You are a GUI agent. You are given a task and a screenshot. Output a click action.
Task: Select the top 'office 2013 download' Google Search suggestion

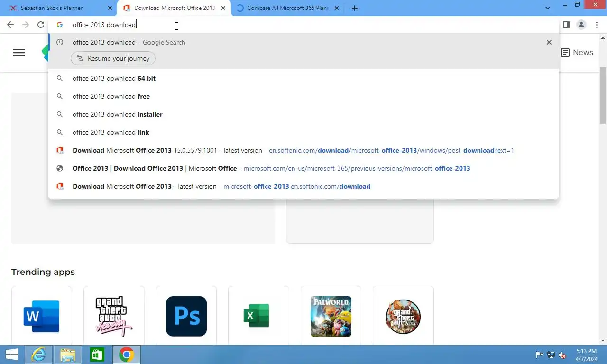pos(303,42)
